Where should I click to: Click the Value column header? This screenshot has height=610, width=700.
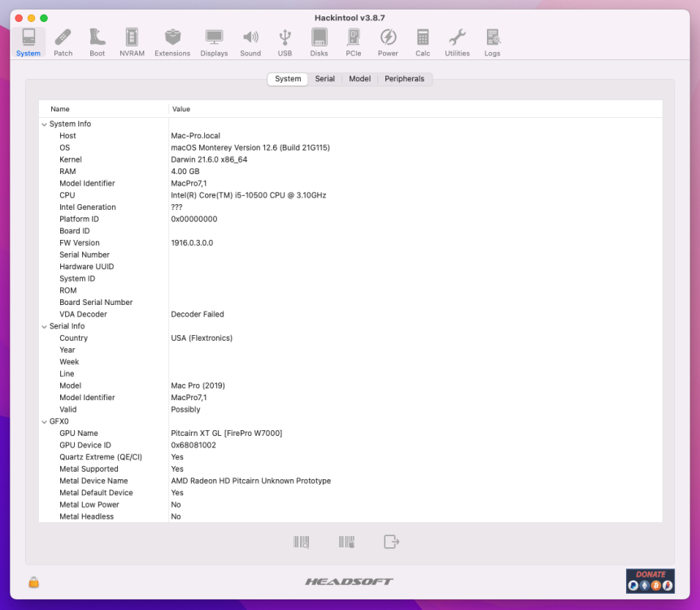click(x=415, y=109)
